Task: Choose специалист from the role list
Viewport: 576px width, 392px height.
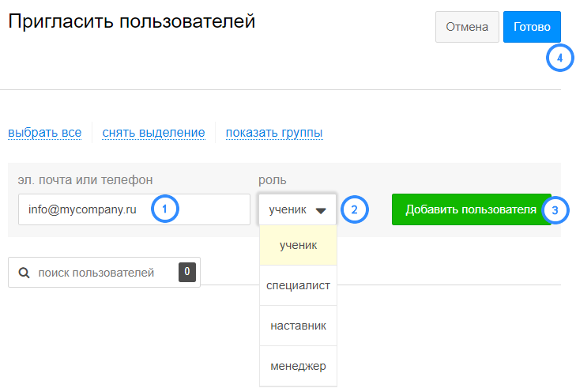Action: [x=298, y=285]
